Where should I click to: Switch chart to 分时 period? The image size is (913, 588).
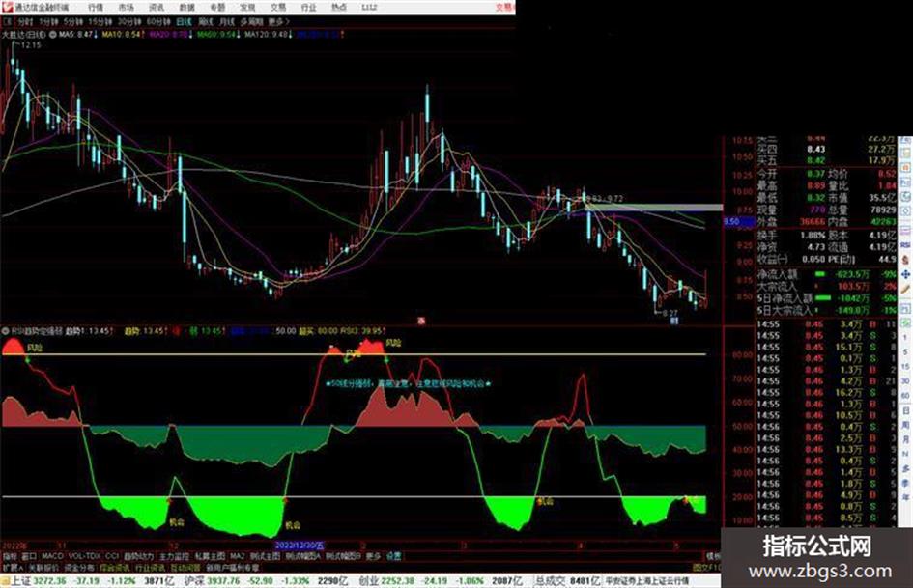[x=25, y=21]
